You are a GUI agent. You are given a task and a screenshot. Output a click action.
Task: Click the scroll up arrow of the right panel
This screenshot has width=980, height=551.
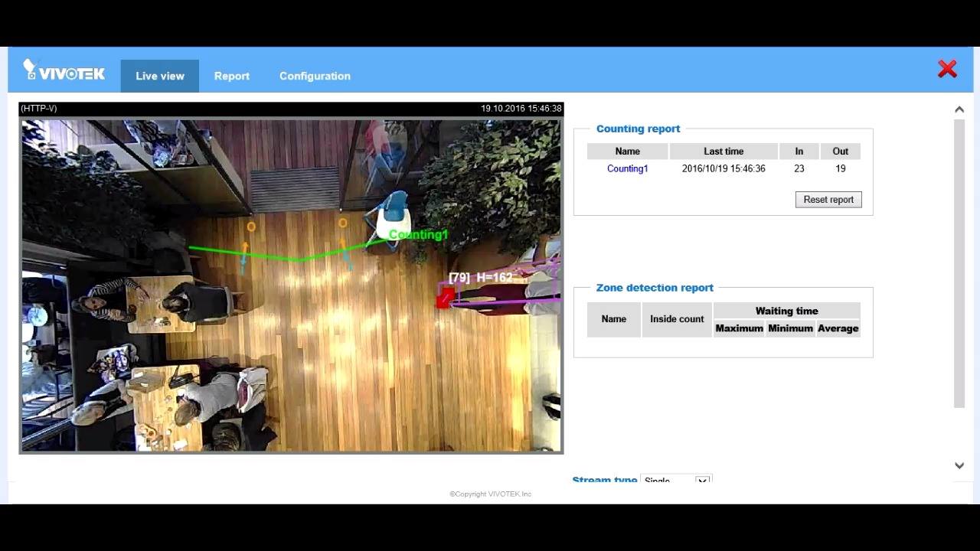pyautogui.click(x=959, y=109)
